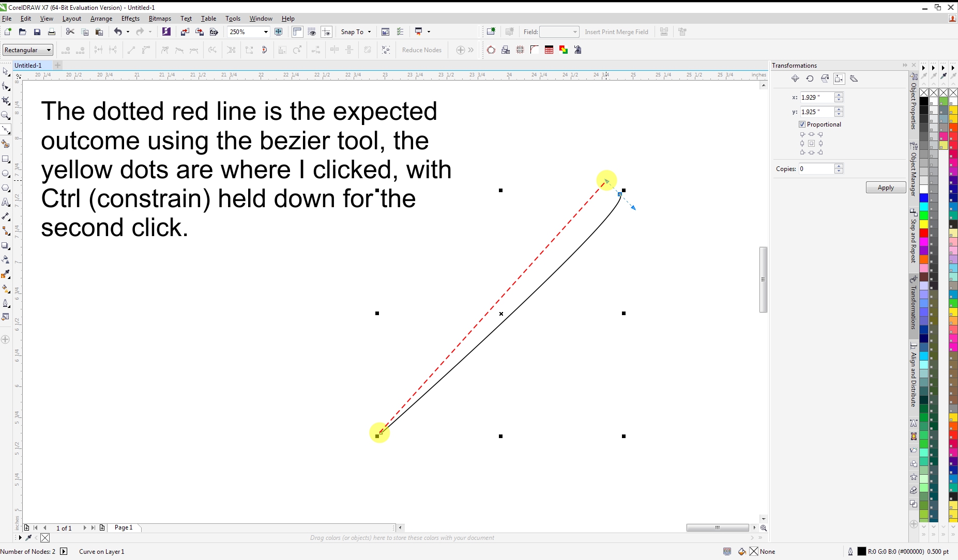Click the vertical scrollbar thumb
Screen dimensions: 958x560
tap(763, 279)
